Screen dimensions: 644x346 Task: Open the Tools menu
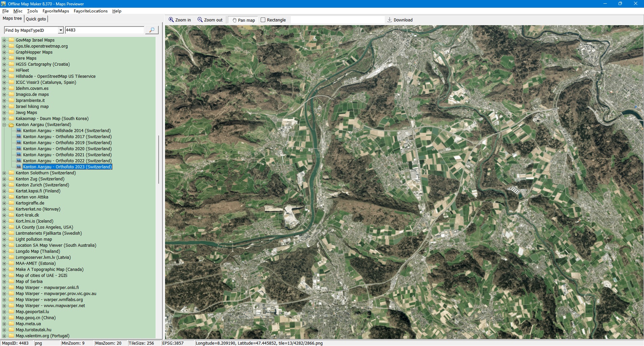point(32,11)
